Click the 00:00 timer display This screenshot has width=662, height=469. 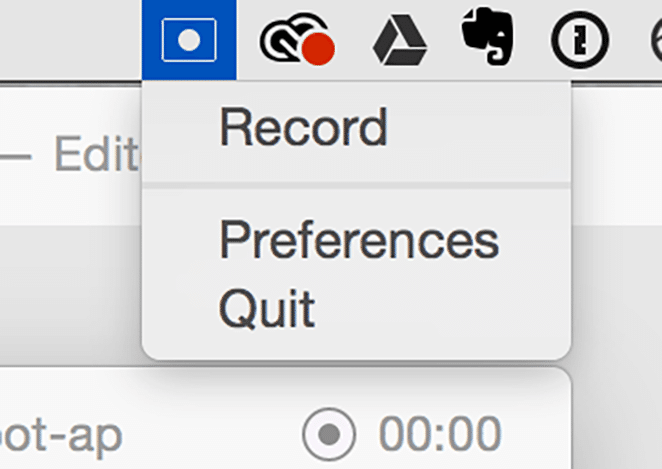click(x=439, y=434)
